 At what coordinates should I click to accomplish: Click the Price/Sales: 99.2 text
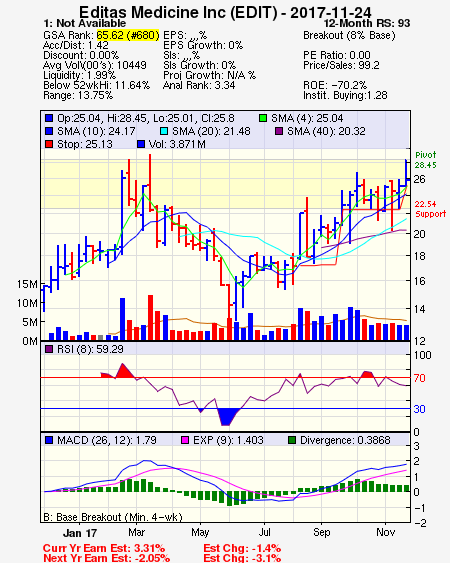[341, 65]
